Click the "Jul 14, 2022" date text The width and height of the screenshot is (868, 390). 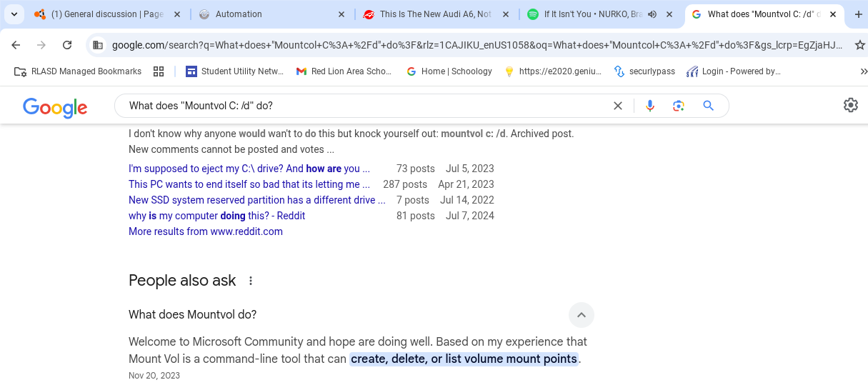pyautogui.click(x=467, y=200)
